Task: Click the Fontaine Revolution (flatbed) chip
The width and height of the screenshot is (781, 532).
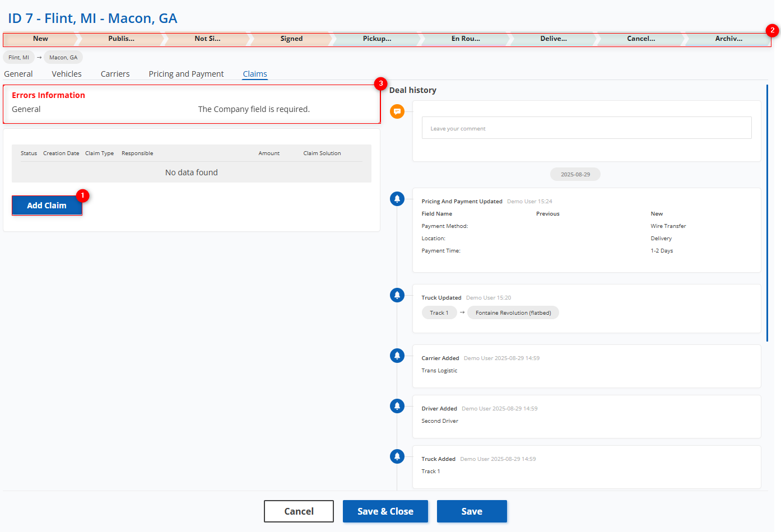Action: coord(513,313)
